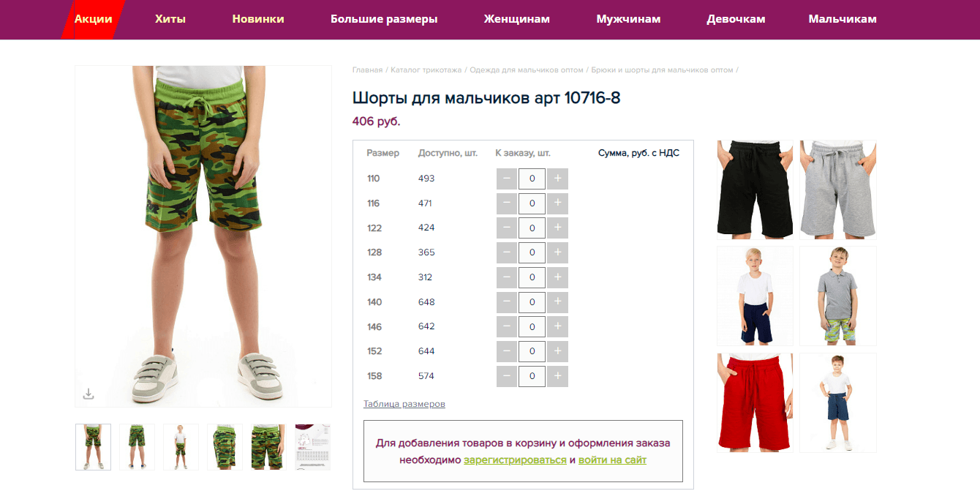This screenshot has height=491, width=980.
Task: Click the price 406 руб.
Action: pyautogui.click(x=377, y=121)
